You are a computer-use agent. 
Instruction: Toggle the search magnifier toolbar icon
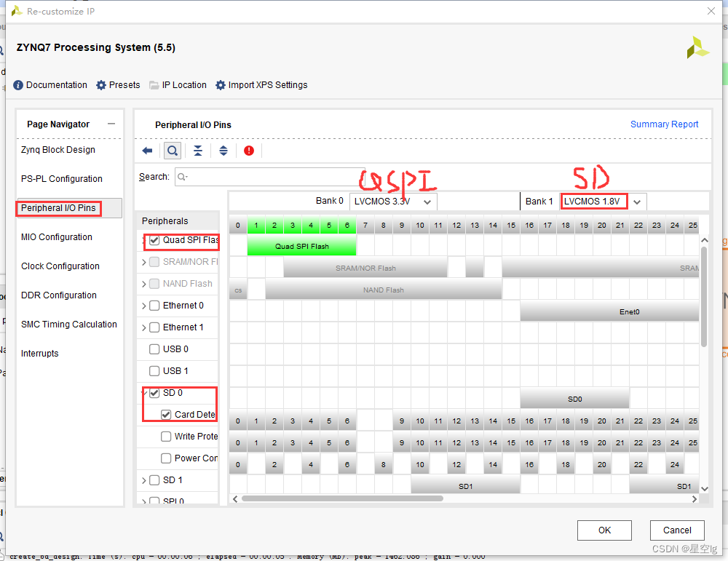tap(173, 151)
